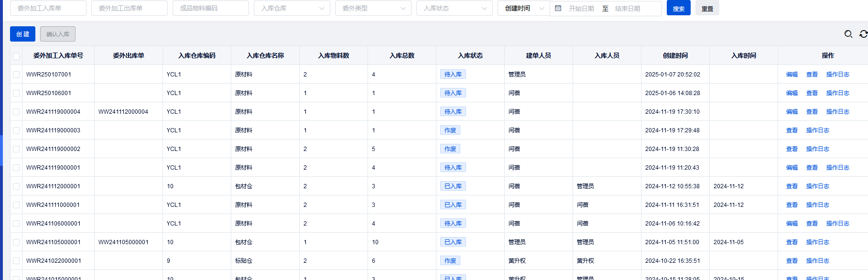Click 编辑 for row WWR250106001
The width and height of the screenshot is (868, 280).
click(792, 93)
